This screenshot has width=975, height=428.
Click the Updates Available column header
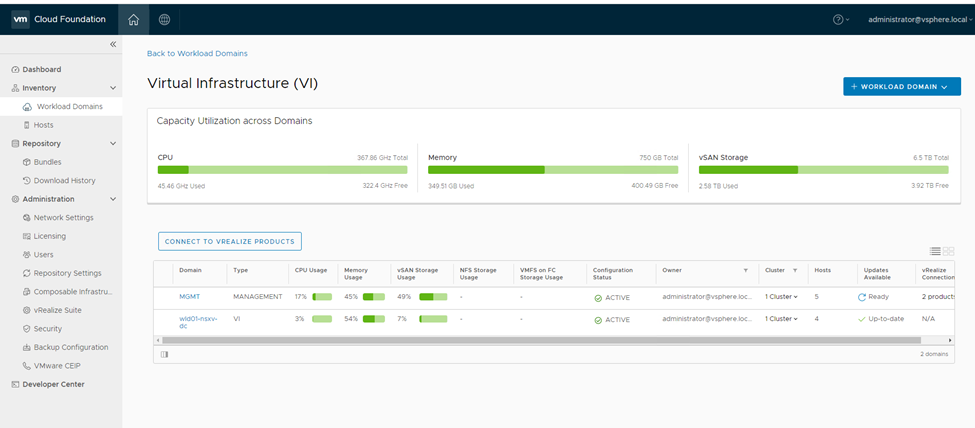(877, 274)
